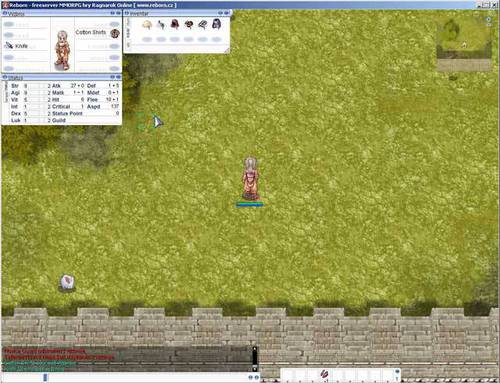This screenshot has width=500, height=383.
Task: Click the red item in the hotkey bar
Action: [x=324, y=374]
